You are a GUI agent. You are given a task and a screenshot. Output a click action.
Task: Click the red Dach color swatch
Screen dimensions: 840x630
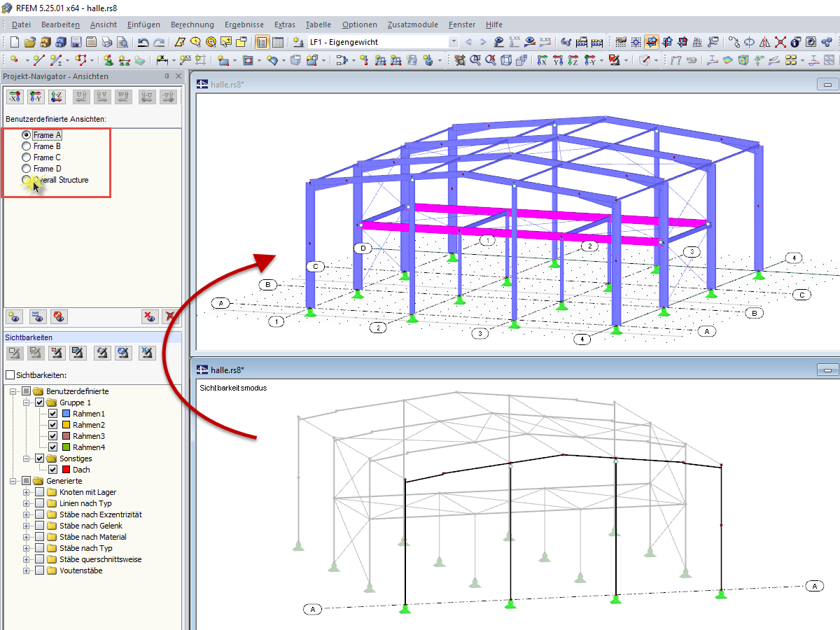point(65,470)
